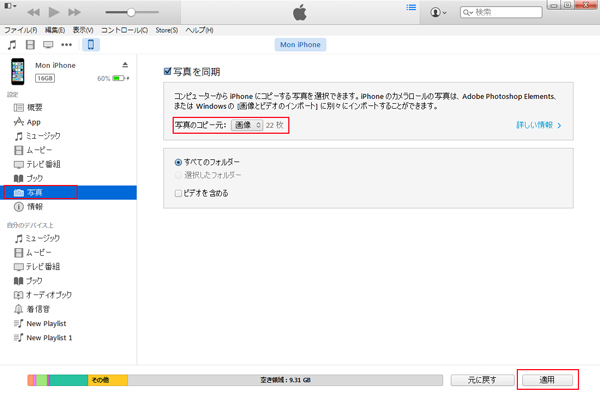Select 写真 in the sidebar
This screenshot has width=600, height=395.
68,193
